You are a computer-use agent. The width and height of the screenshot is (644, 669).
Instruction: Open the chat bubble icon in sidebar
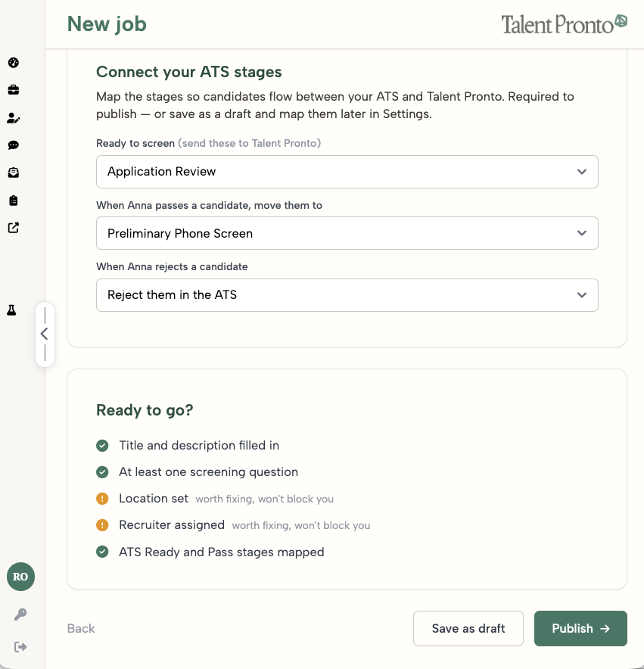click(13, 145)
